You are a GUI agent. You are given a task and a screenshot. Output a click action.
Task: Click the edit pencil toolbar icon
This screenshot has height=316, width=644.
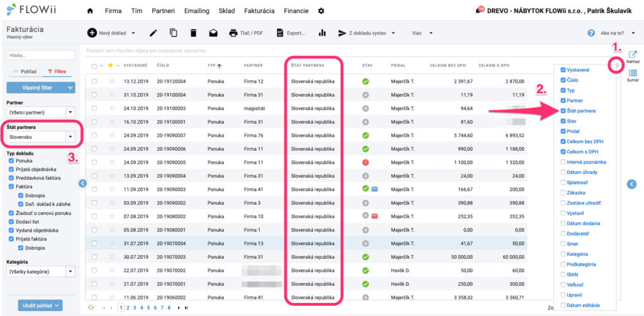tap(153, 33)
